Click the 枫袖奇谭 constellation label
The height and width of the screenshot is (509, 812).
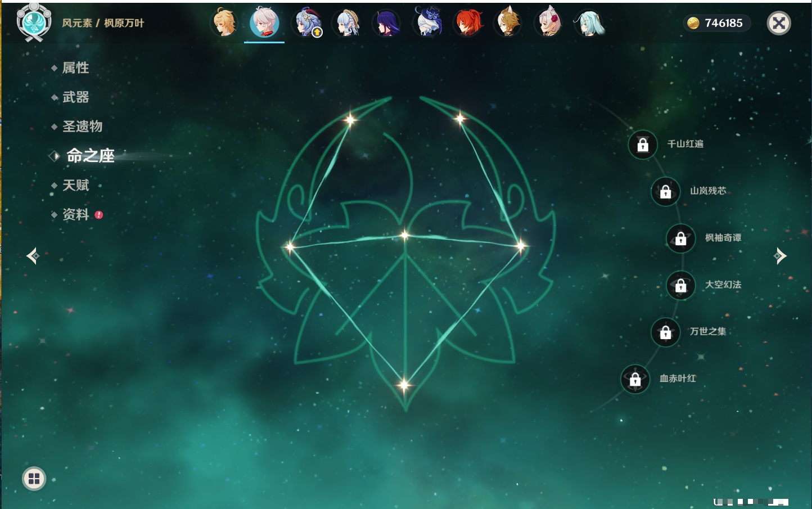pos(723,238)
